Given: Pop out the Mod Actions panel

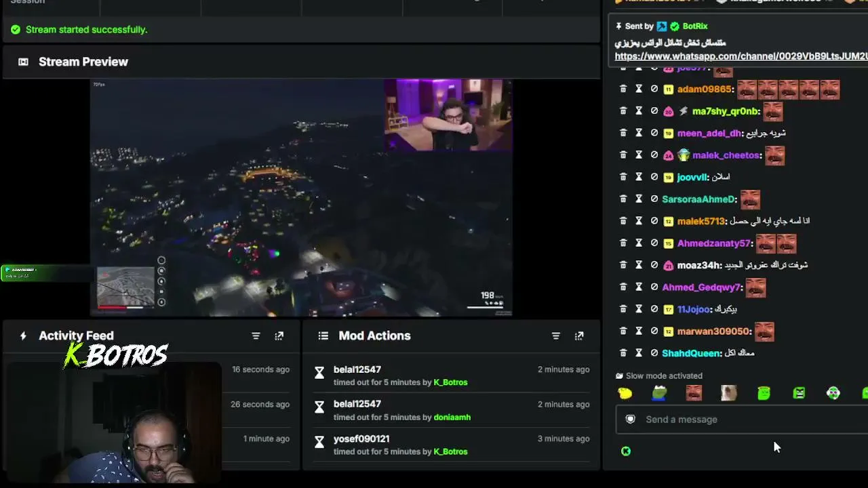Looking at the screenshot, I should [579, 335].
